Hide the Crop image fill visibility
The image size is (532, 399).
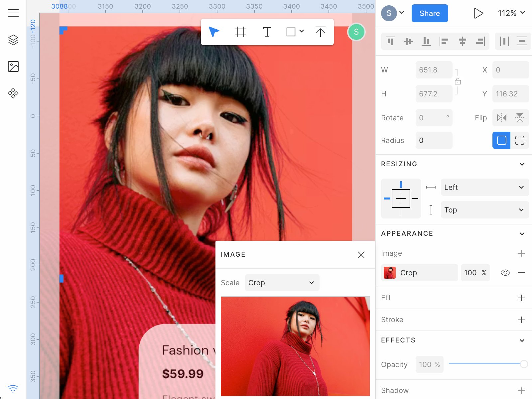[505, 273]
